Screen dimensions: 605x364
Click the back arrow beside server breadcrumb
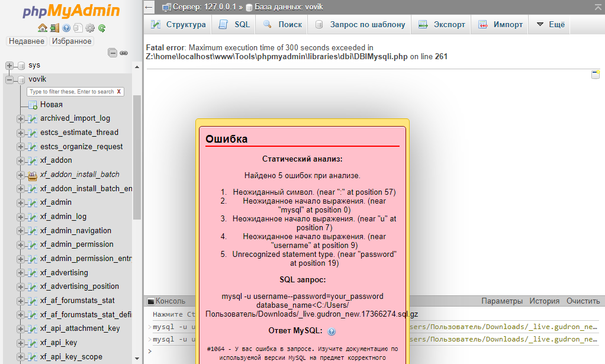coord(149,7)
